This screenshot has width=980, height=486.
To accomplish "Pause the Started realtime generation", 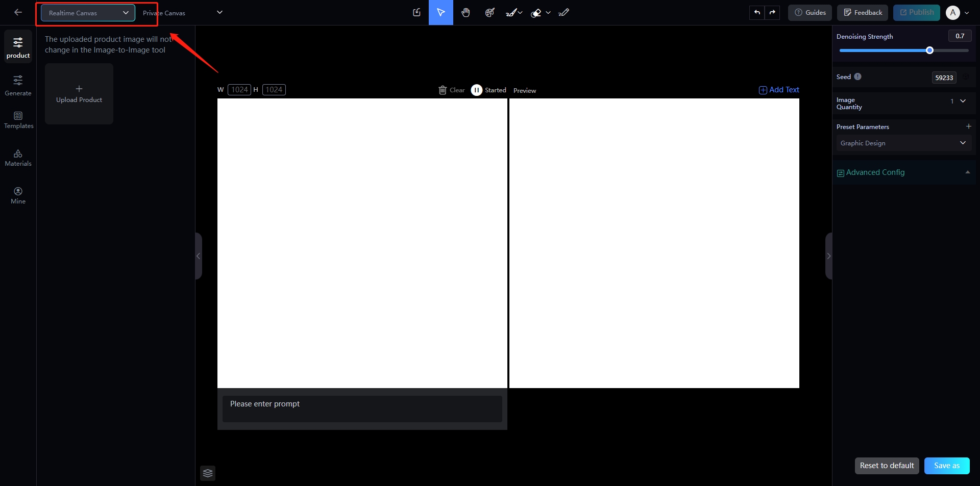I will [476, 90].
